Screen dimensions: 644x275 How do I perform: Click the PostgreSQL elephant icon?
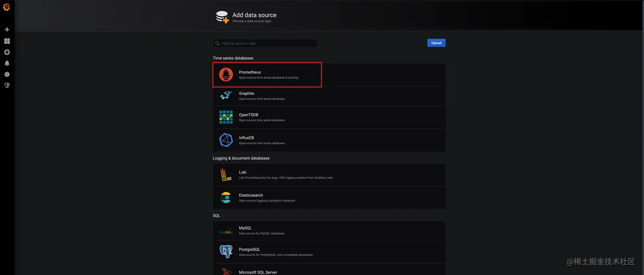[x=226, y=252]
